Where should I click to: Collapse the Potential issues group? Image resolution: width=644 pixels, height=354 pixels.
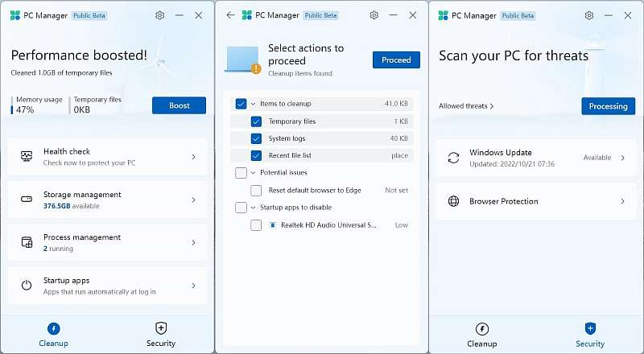pos(253,173)
